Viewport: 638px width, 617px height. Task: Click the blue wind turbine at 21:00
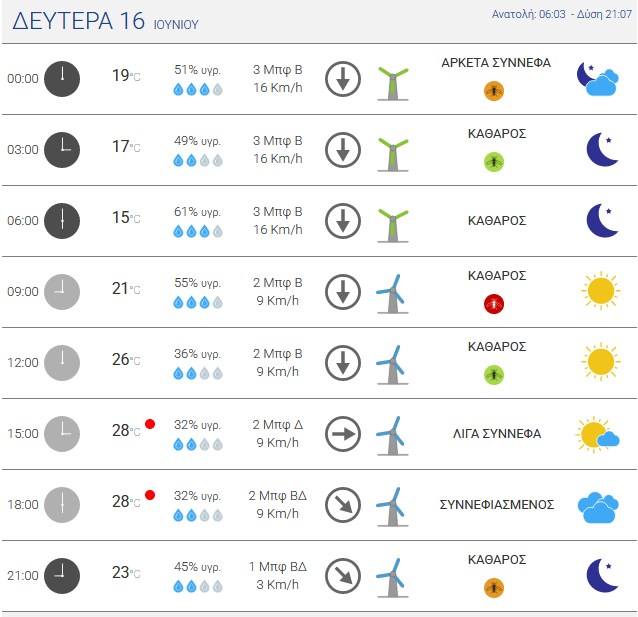point(392,578)
